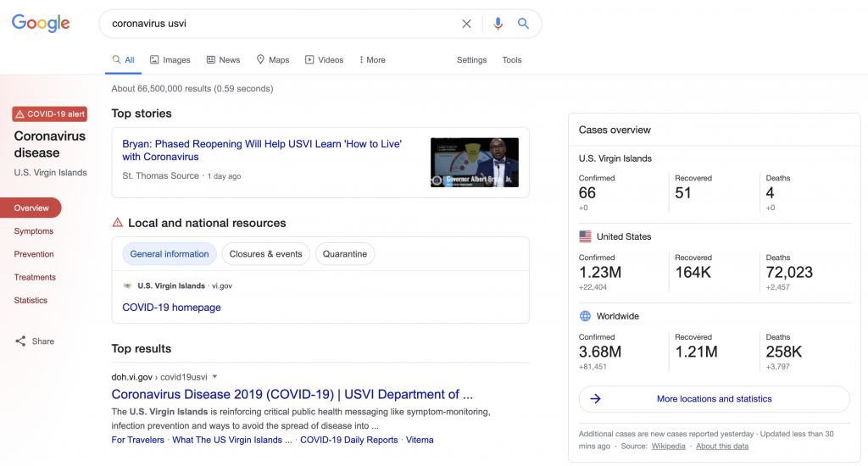The height and width of the screenshot is (466, 868).
Task: Open the USVI Department of Health result
Action: tap(292, 394)
